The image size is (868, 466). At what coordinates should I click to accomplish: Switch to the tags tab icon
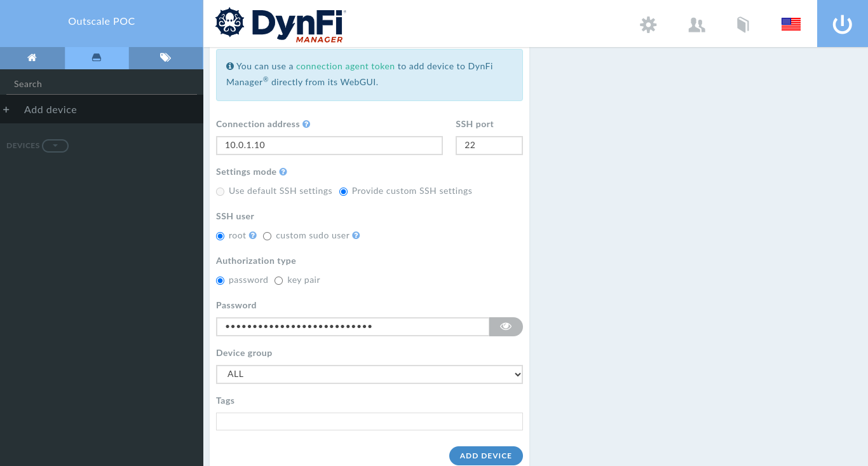pos(165,58)
